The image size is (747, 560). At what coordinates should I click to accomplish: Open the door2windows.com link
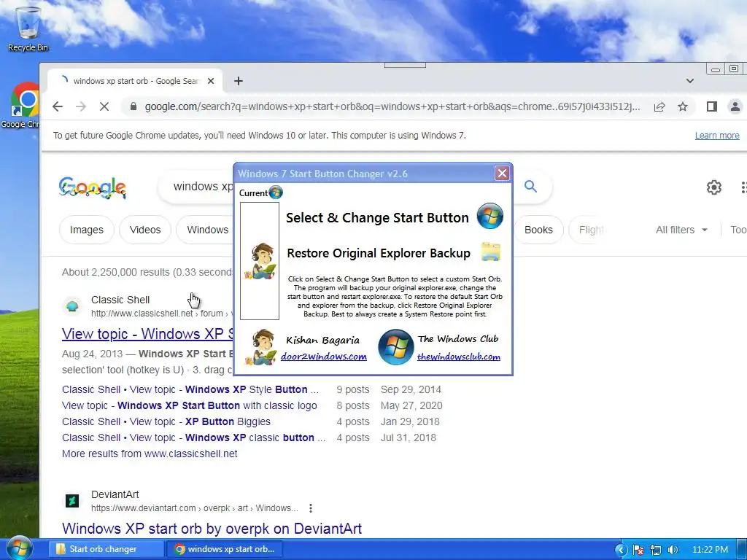click(323, 357)
